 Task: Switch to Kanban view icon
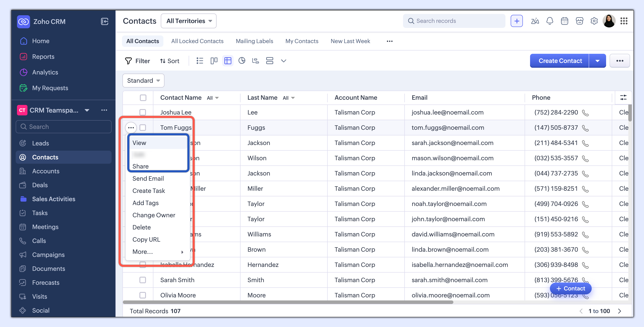click(214, 61)
